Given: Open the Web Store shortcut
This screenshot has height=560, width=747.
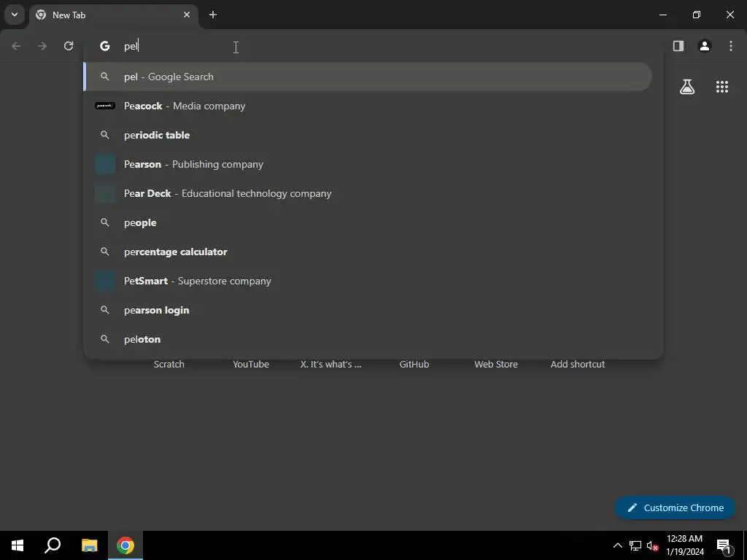Looking at the screenshot, I should [496, 365].
